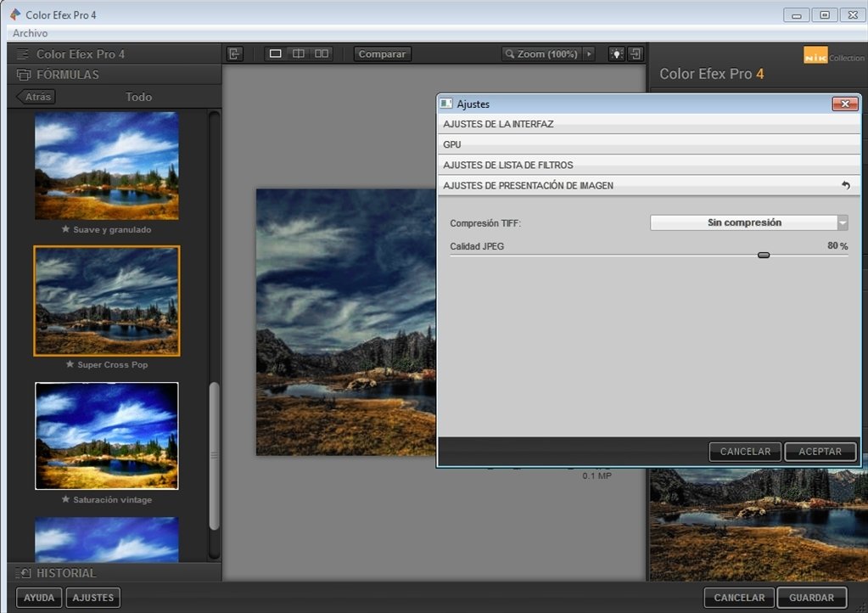The width and height of the screenshot is (868, 613).
Task: Click the Comparar button
Action: pyautogui.click(x=382, y=53)
